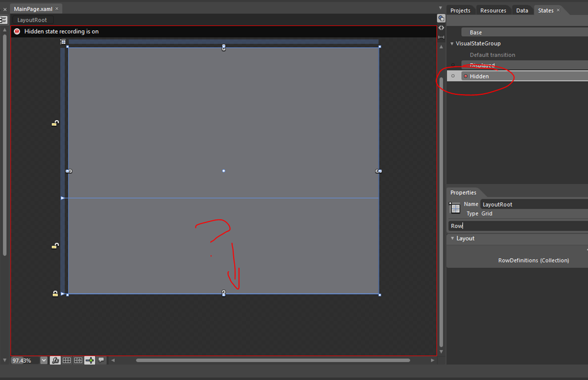This screenshot has height=380, width=588.
Task: Collapse the Layout properties section
Action: point(452,239)
